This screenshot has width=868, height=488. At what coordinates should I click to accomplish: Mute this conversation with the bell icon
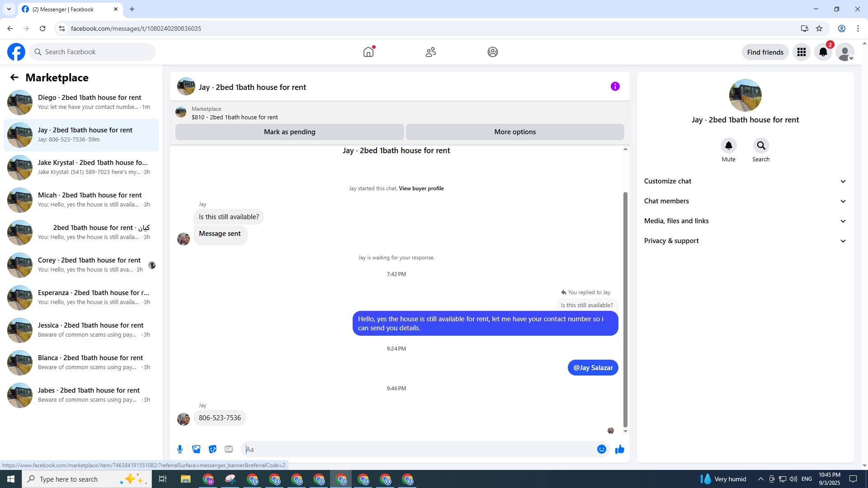point(729,145)
